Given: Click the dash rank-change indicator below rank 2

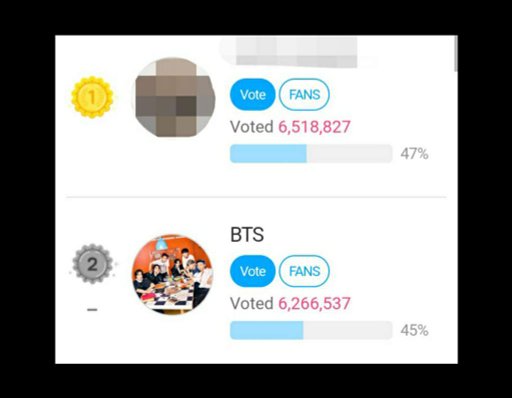Looking at the screenshot, I should [x=92, y=310].
